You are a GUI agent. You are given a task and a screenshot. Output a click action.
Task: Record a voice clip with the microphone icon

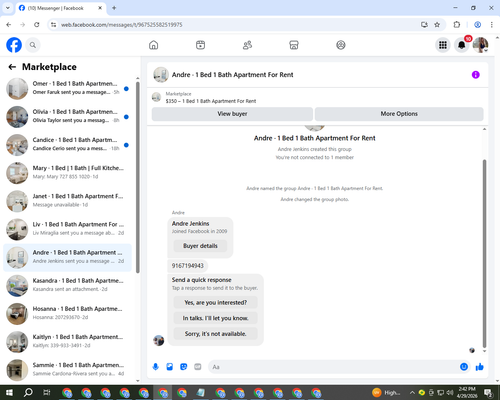pyautogui.click(x=155, y=367)
